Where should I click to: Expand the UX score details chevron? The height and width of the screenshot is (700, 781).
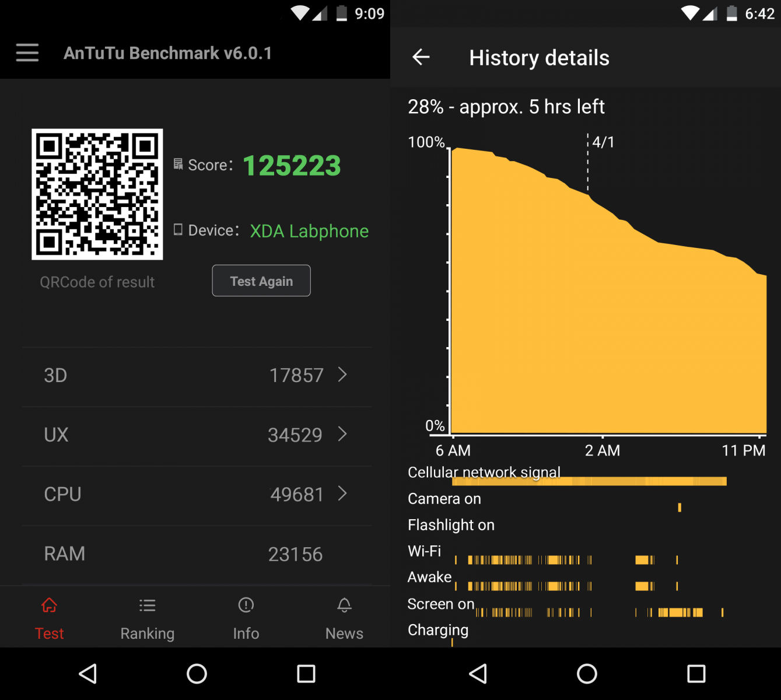tap(342, 435)
